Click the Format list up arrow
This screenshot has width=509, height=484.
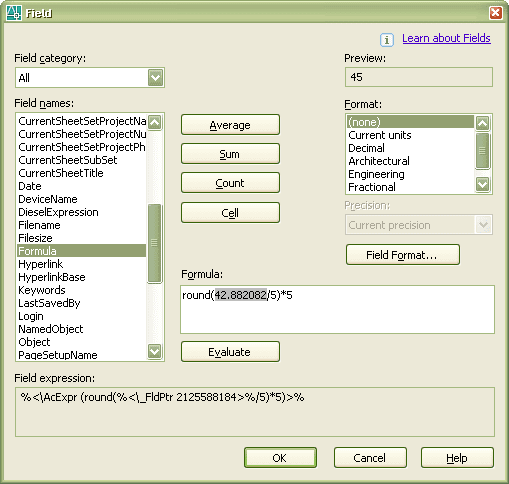[x=483, y=123]
